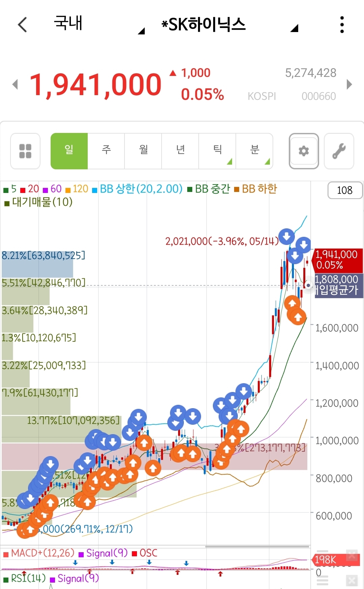Open chart settings gear button
This screenshot has width=364, height=589.
[x=304, y=151]
